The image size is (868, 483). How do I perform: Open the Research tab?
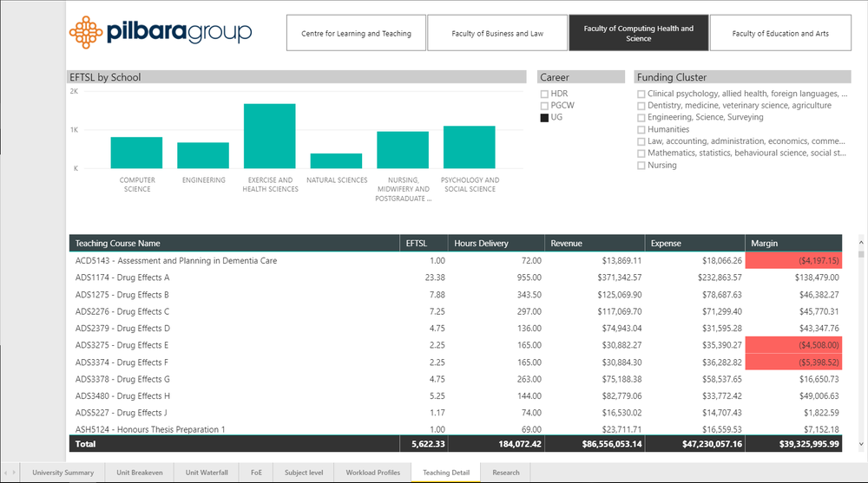click(x=506, y=473)
